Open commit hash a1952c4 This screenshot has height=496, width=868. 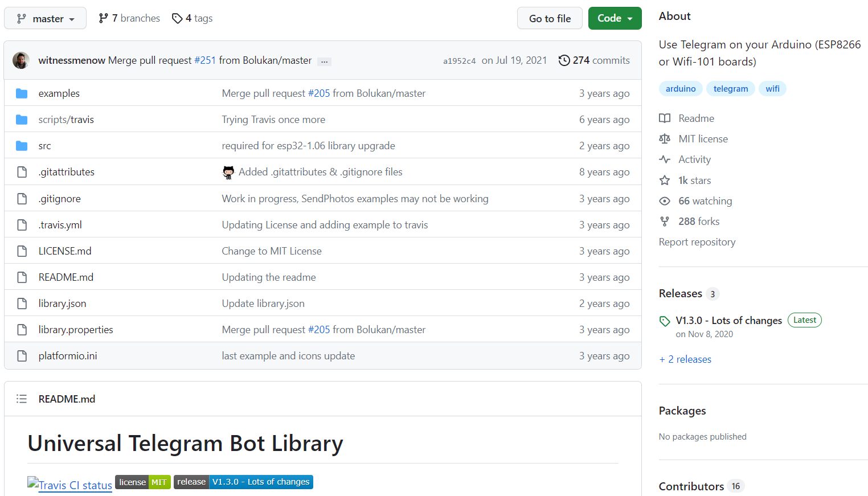(x=459, y=61)
